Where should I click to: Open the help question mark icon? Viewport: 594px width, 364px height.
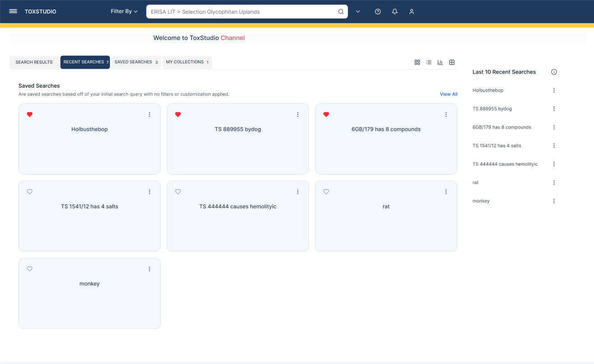[x=378, y=12]
